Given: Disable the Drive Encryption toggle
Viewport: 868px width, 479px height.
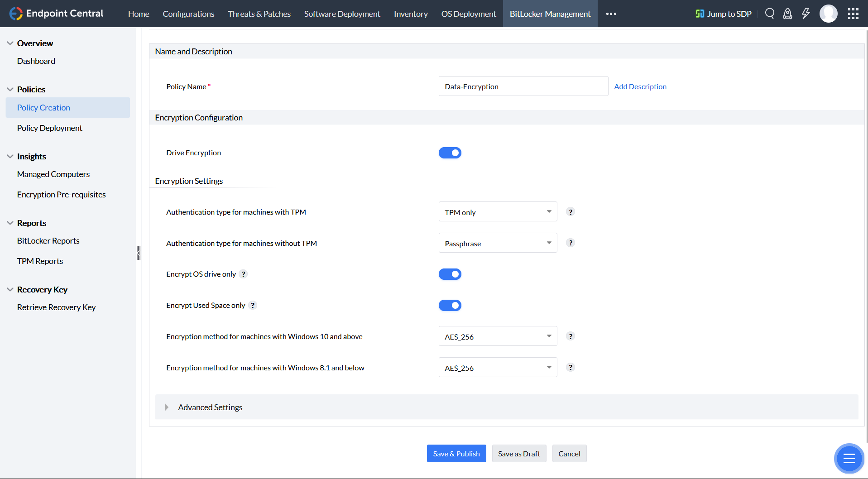Looking at the screenshot, I should point(450,153).
